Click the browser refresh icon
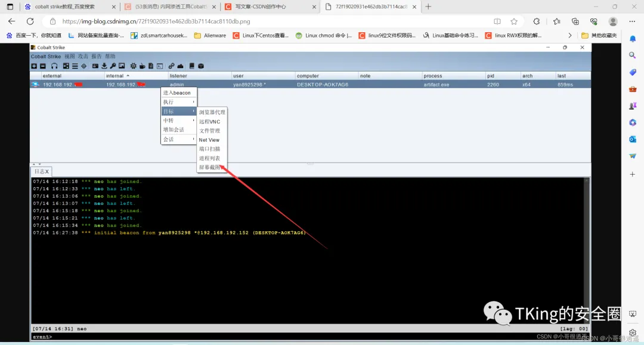 coord(30,21)
